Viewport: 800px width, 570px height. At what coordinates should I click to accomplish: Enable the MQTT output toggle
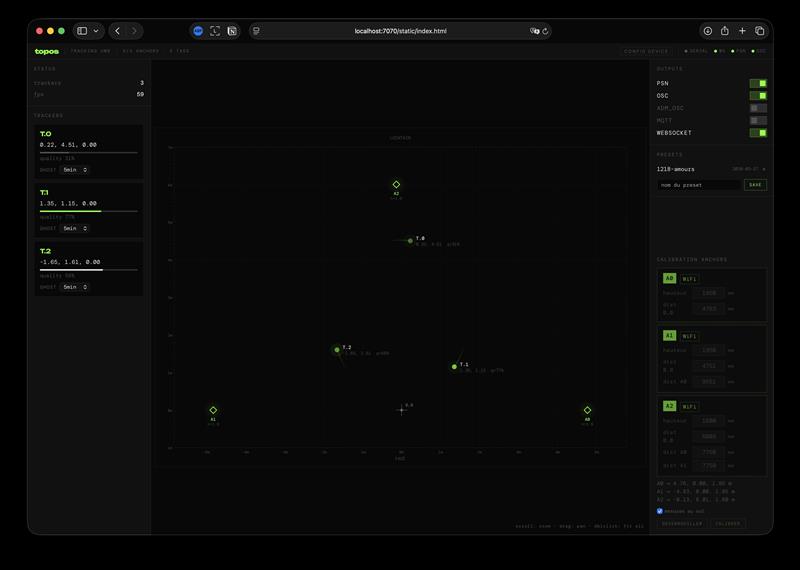[758, 120]
